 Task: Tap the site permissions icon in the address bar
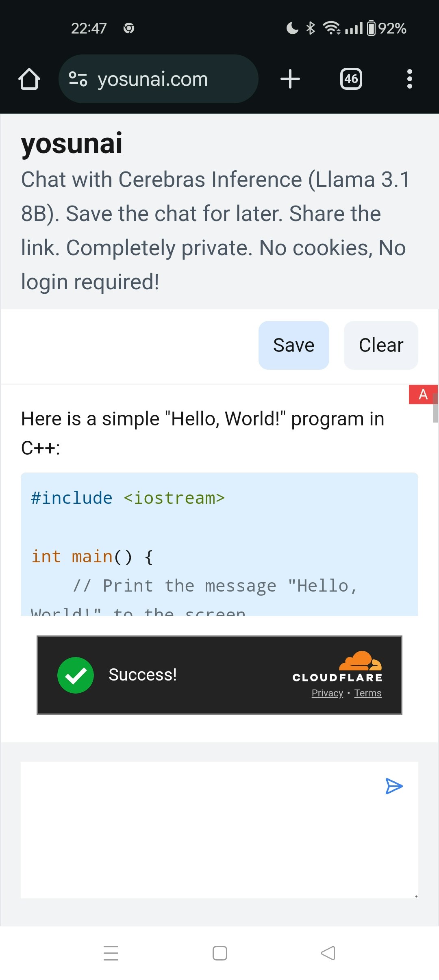tap(79, 78)
